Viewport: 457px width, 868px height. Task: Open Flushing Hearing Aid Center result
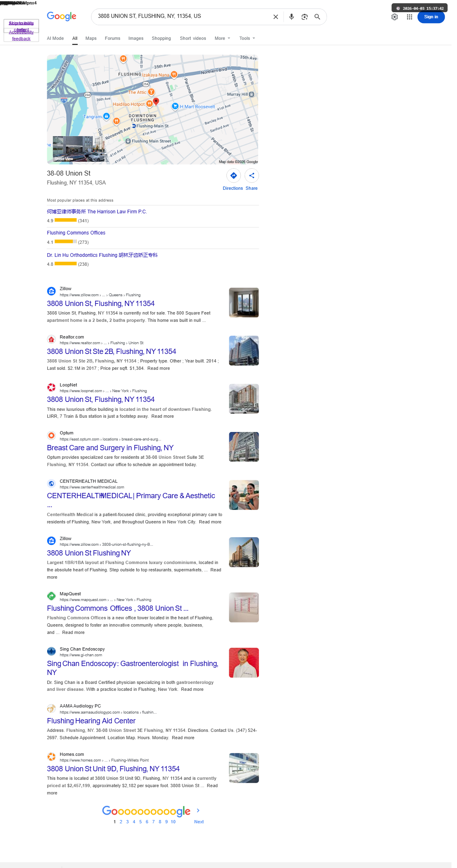91,721
